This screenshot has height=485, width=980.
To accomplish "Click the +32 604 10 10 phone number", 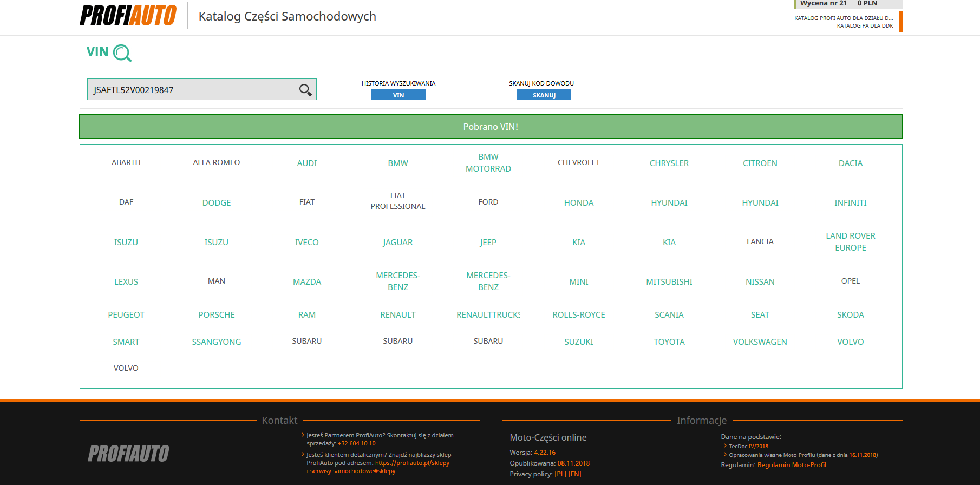I will click(357, 443).
